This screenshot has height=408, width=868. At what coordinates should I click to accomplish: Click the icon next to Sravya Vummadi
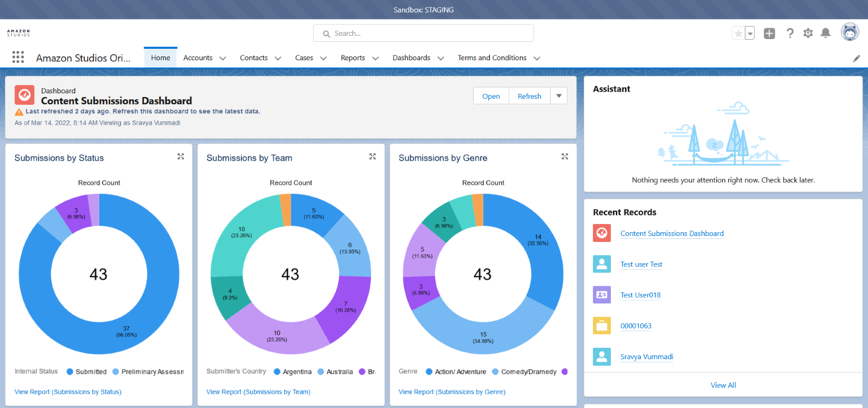[602, 356]
